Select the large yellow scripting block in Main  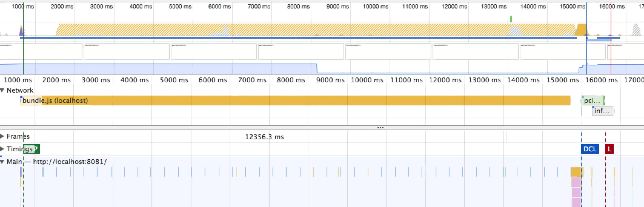coord(576,172)
